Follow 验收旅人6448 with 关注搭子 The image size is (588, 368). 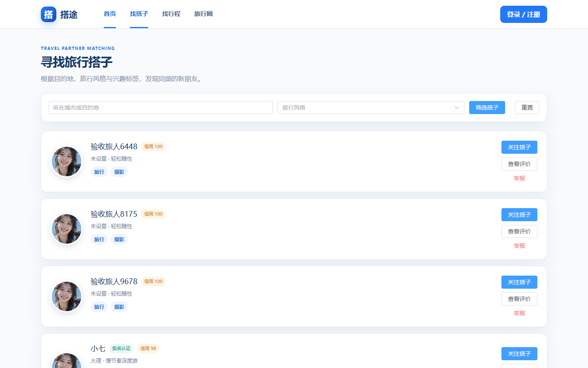click(519, 147)
